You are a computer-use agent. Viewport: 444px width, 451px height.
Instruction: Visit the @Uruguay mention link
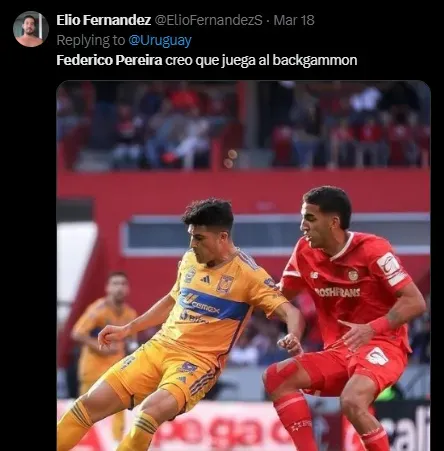[x=160, y=40]
